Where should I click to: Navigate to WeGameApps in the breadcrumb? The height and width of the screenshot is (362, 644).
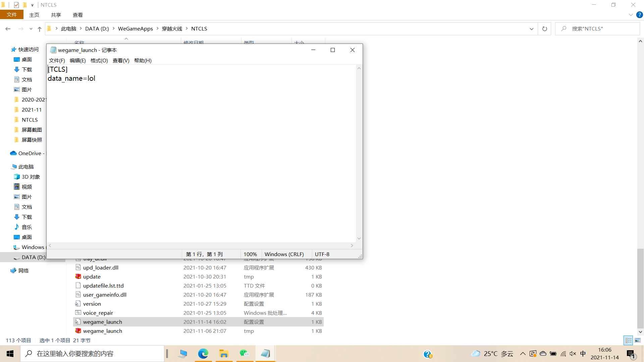135,29
